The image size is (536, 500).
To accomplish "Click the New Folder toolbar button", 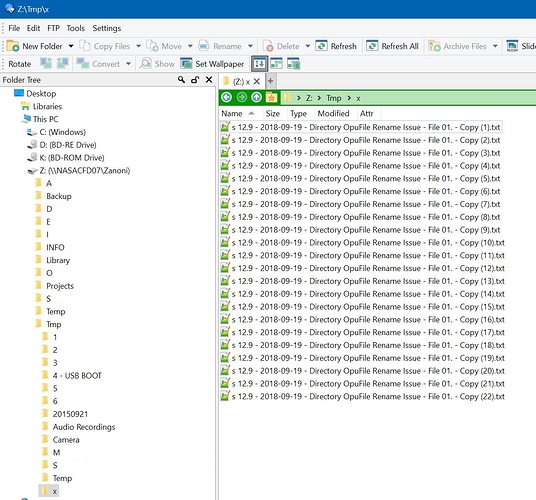I will pyautogui.click(x=34, y=46).
